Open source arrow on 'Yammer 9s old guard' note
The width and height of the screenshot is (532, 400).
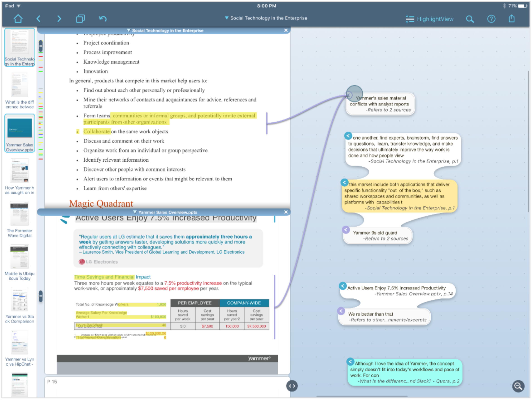pos(346,230)
